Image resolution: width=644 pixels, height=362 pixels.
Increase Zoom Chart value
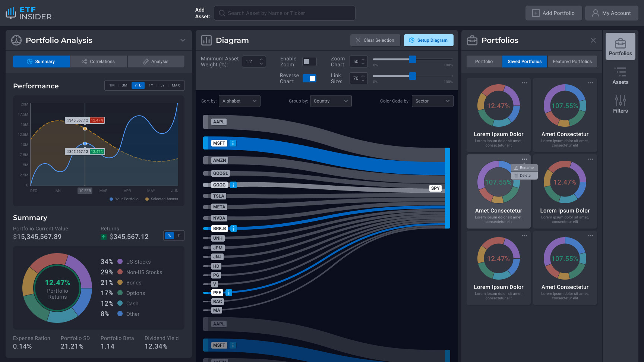(363, 59)
